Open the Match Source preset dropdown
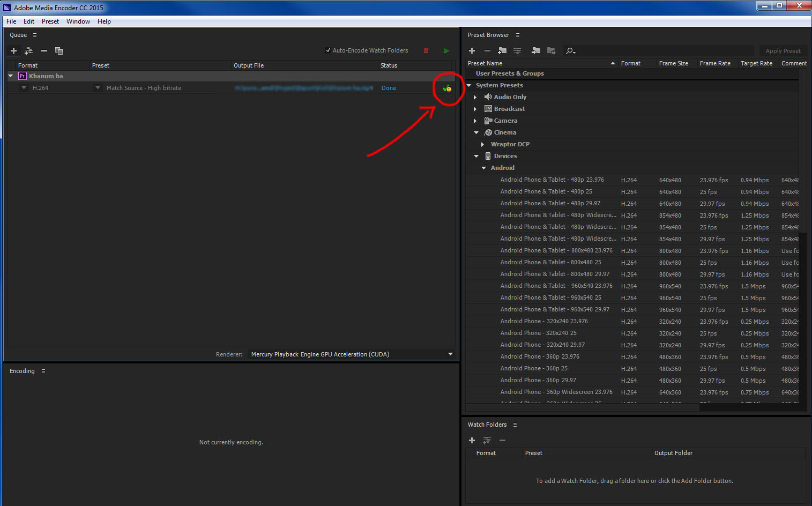Viewport: 812px width, 506px height. 98,88
